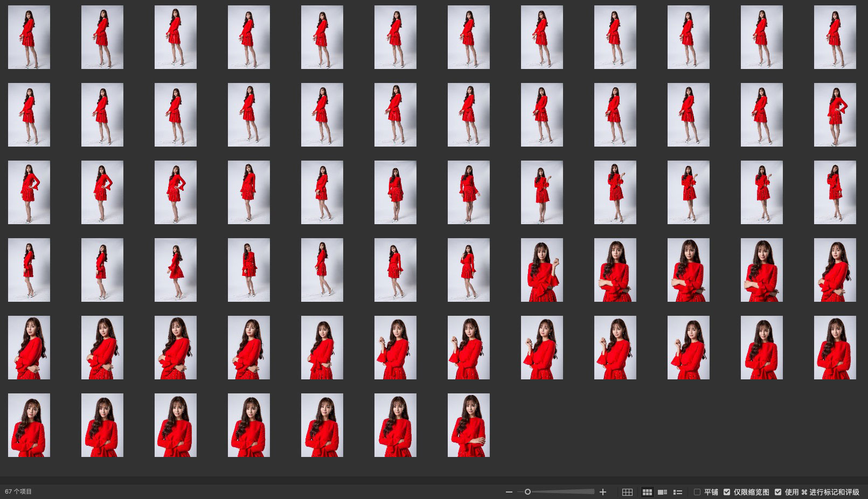Viewport: 868px width, 499px height.
Task: Switch to thumbnail grid view
Action: [x=647, y=492]
